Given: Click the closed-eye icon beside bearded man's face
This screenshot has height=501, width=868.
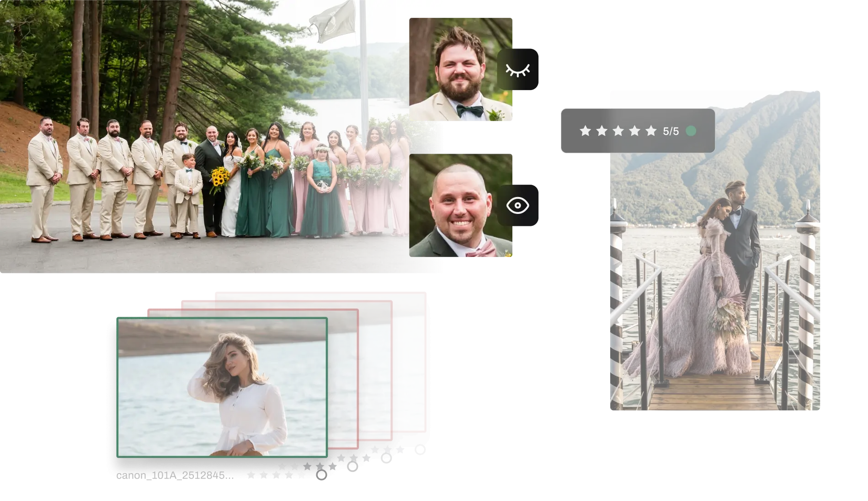Looking at the screenshot, I should tap(518, 70).
